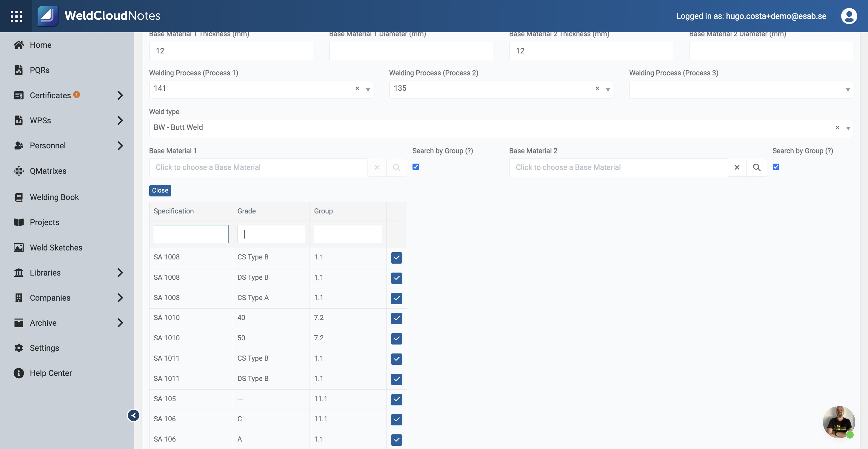This screenshot has height=449, width=868.
Task: Click the Certificates card icon
Action: (19, 96)
